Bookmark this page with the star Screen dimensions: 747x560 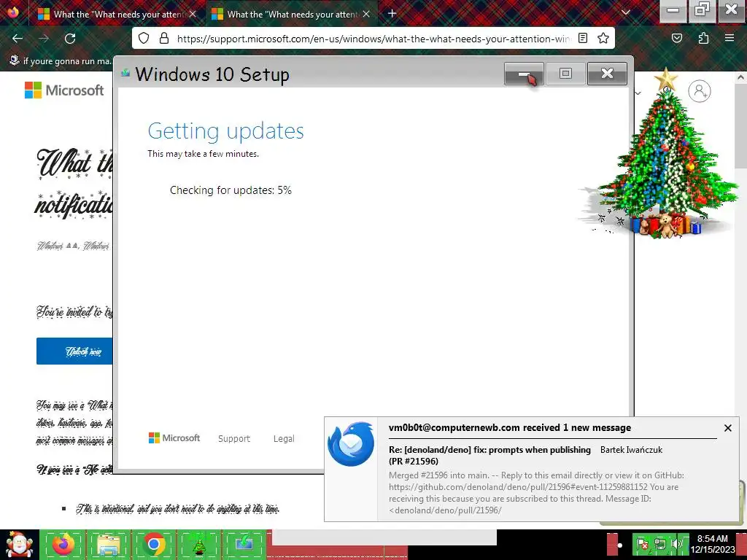tap(603, 38)
